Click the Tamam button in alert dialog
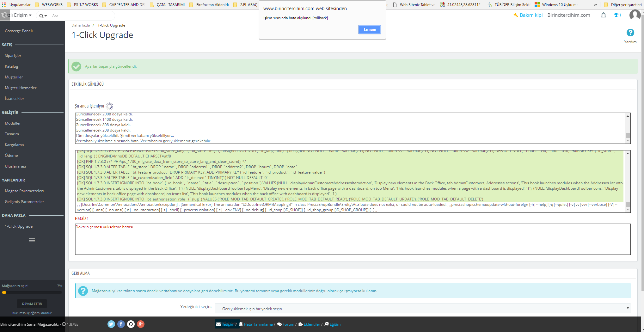The width and height of the screenshot is (644, 332). click(369, 29)
